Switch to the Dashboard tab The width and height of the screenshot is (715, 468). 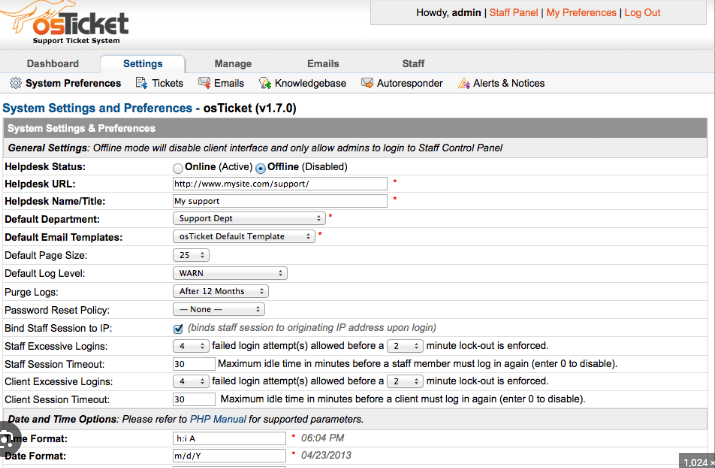(x=52, y=63)
